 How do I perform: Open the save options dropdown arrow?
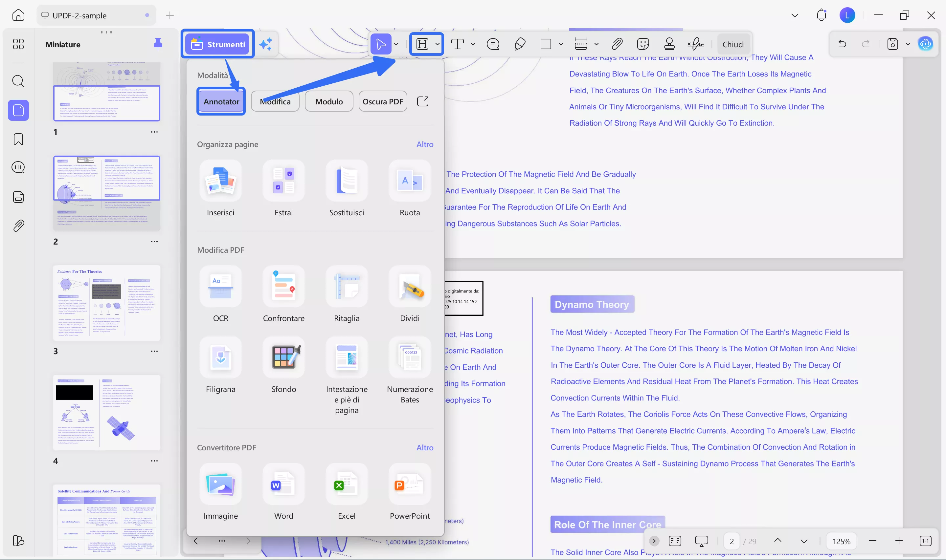908,44
